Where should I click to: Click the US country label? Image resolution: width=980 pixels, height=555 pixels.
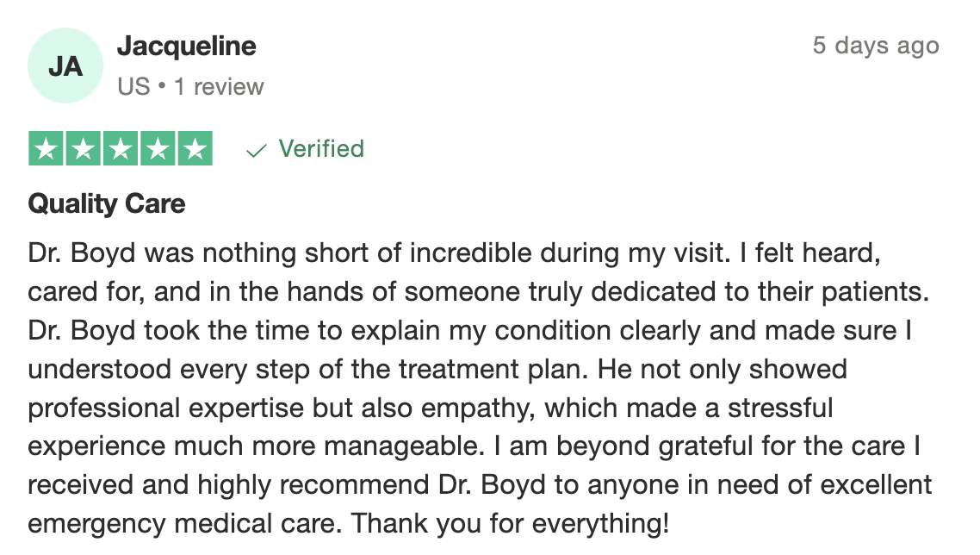pyautogui.click(x=133, y=87)
